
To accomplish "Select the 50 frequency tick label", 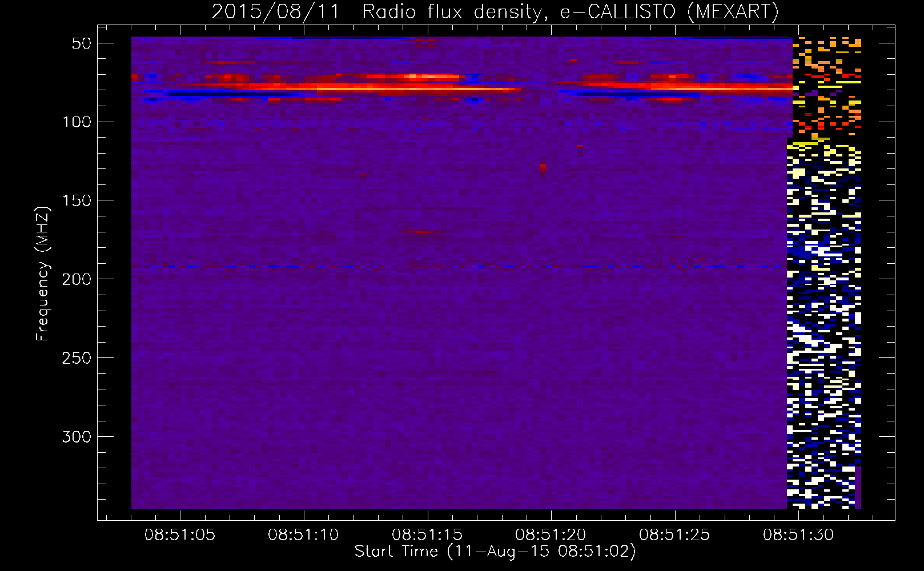I will pyautogui.click(x=82, y=43).
